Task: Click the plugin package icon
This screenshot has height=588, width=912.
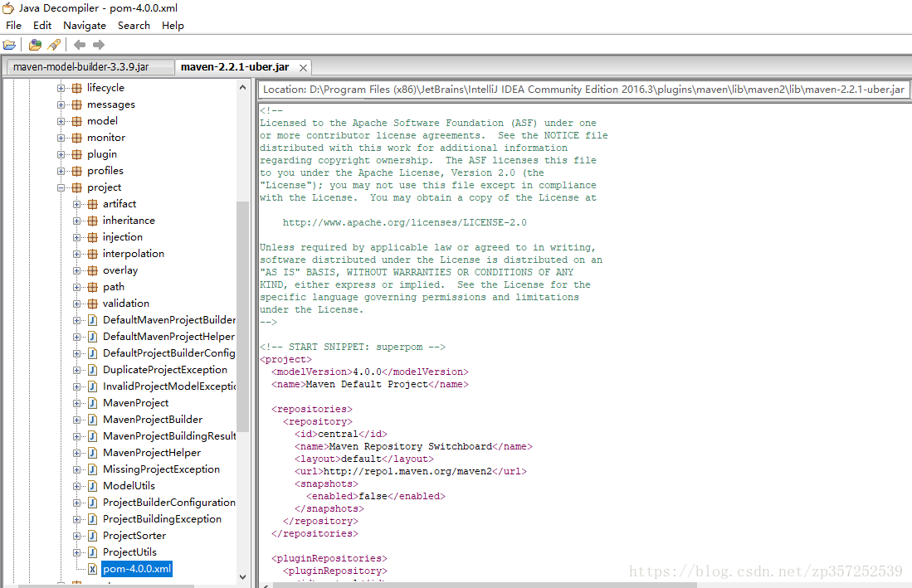Action: (77, 154)
